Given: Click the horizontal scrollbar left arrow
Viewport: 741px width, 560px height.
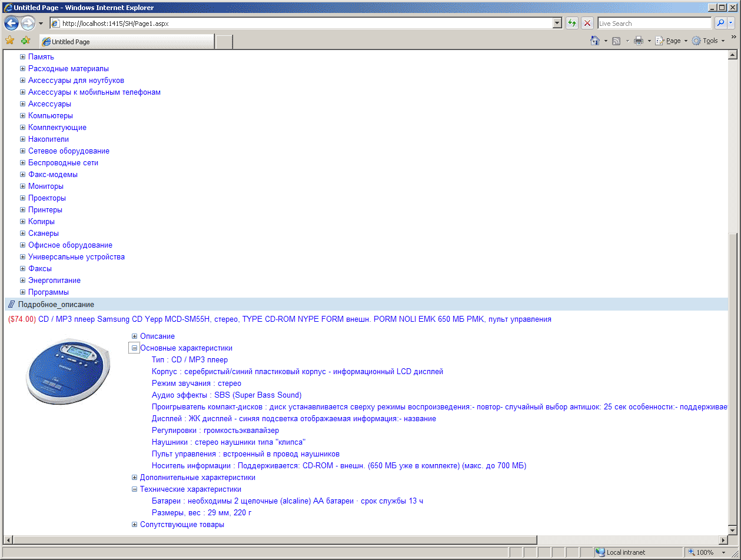Looking at the screenshot, I should coord(9,540).
